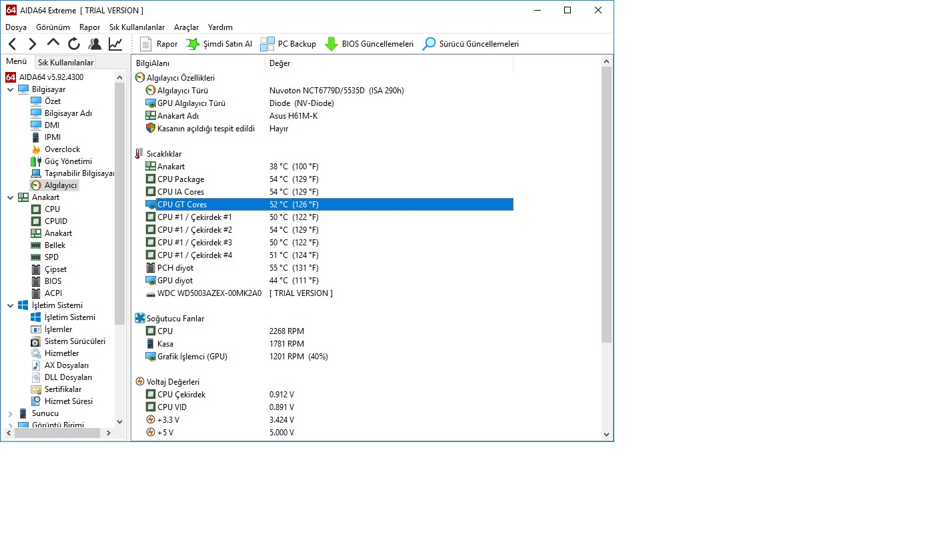Open PC Backup from toolbar
The height and width of the screenshot is (560, 951).
[x=288, y=44]
